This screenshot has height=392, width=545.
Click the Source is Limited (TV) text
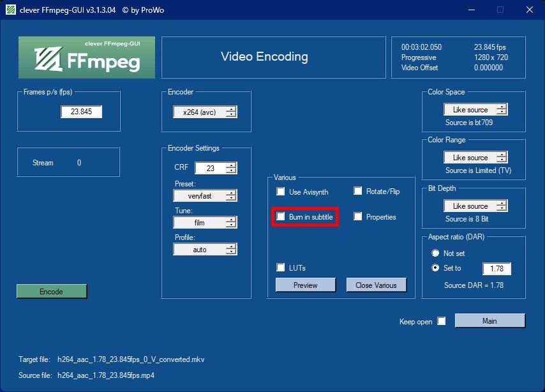coord(478,170)
